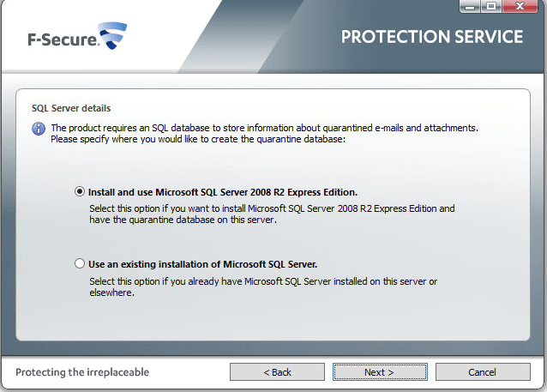The width and height of the screenshot is (547, 392).
Task: Minimize the installer window
Action: pyautogui.click(x=470, y=7)
